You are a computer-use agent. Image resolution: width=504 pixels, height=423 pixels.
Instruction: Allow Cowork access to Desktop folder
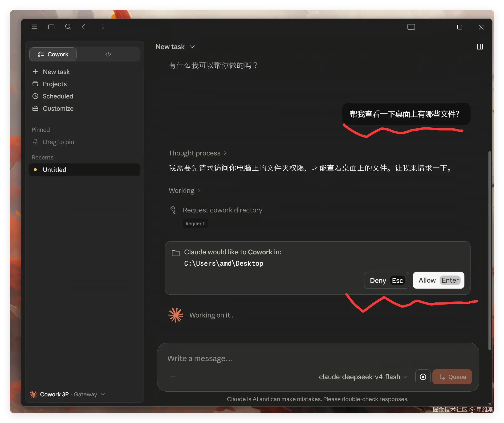pyautogui.click(x=439, y=281)
